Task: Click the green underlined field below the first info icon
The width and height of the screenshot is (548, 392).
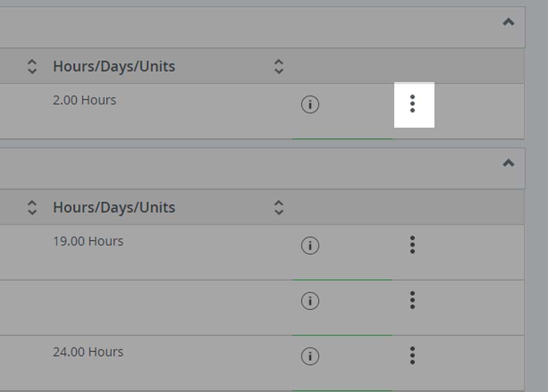Action: [342, 139]
